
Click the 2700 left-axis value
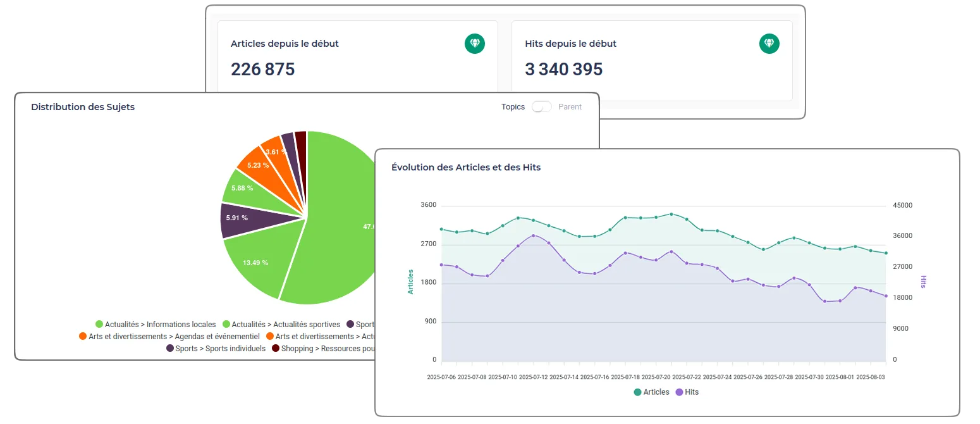pyautogui.click(x=429, y=244)
